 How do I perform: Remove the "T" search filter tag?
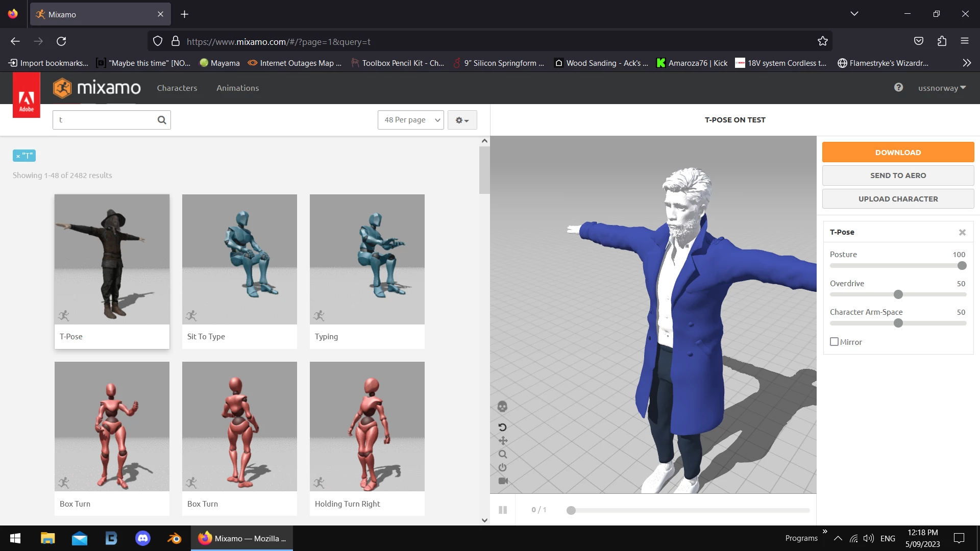tap(18, 156)
